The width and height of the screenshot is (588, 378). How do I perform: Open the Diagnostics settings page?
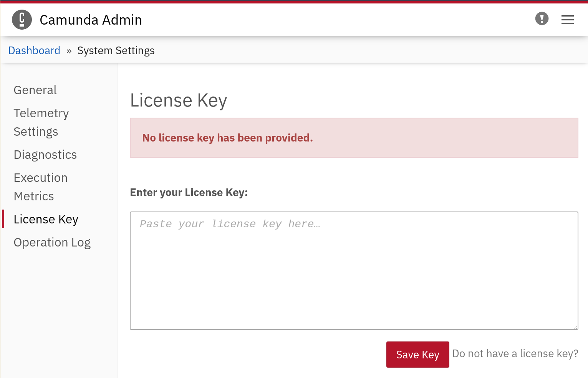click(x=45, y=155)
